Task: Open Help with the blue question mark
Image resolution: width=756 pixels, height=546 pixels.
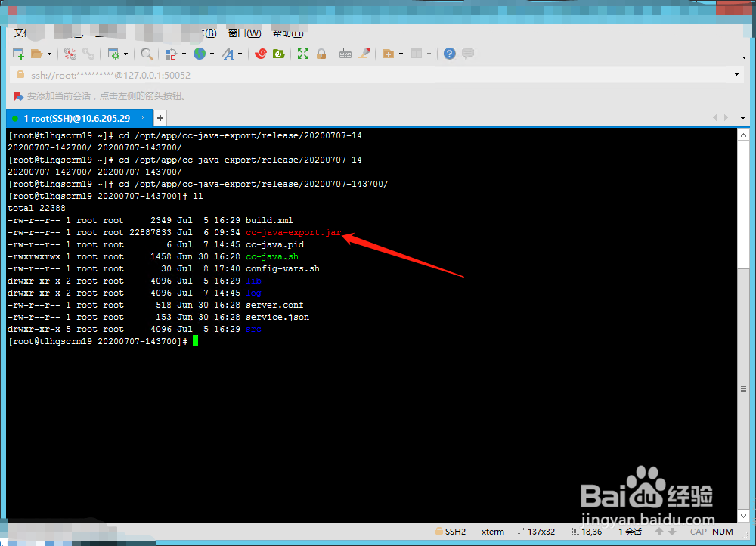Action: (449, 54)
